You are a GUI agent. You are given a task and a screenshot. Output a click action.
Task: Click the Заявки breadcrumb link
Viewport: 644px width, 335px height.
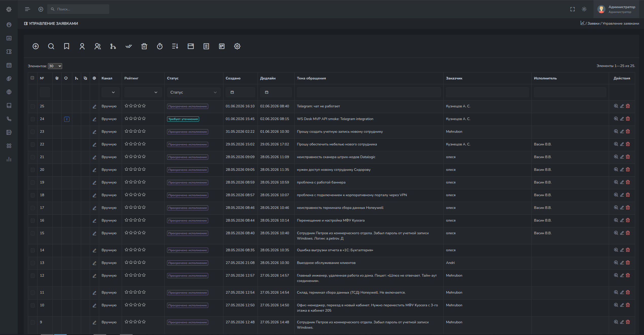pos(593,23)
